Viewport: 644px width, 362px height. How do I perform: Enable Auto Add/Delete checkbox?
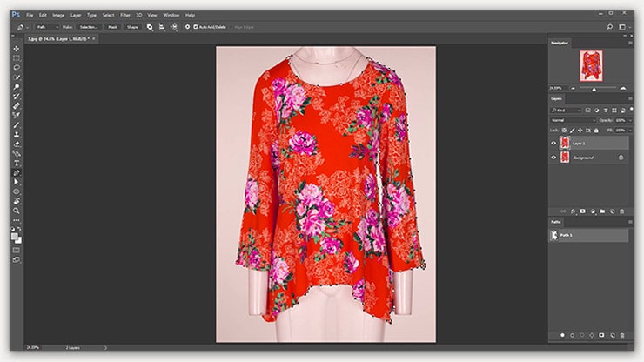[x=196, y=27]
